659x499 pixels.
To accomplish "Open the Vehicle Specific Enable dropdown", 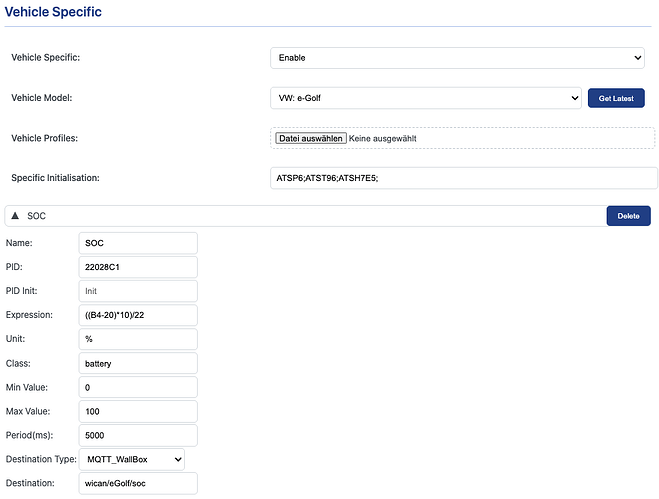I will 457,58.
